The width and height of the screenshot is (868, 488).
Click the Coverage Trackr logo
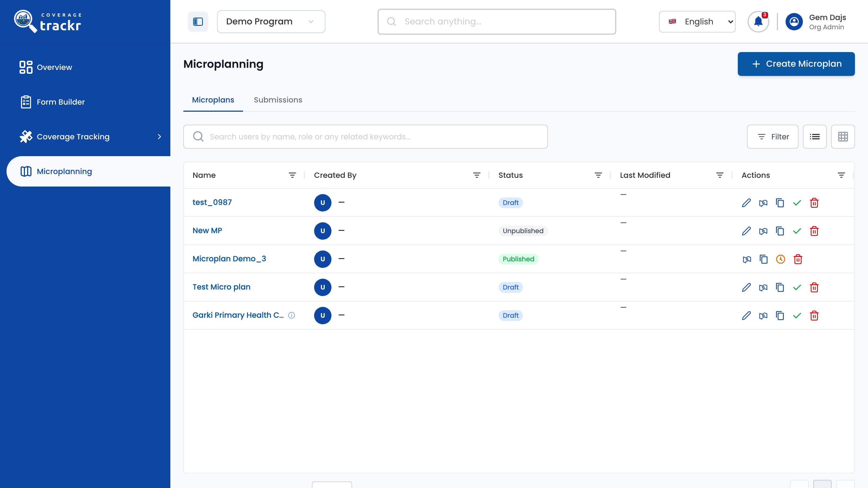tap(47, 22)
